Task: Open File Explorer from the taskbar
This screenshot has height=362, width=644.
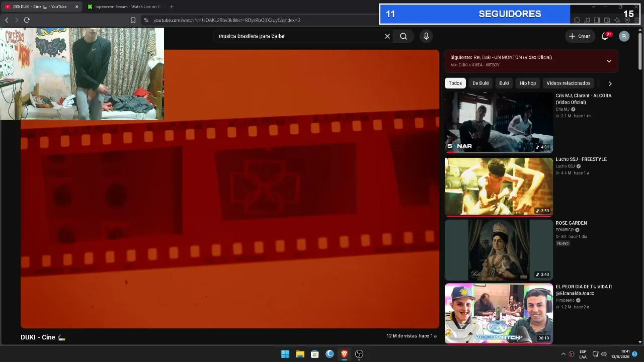Action: [x=300, y=354]
